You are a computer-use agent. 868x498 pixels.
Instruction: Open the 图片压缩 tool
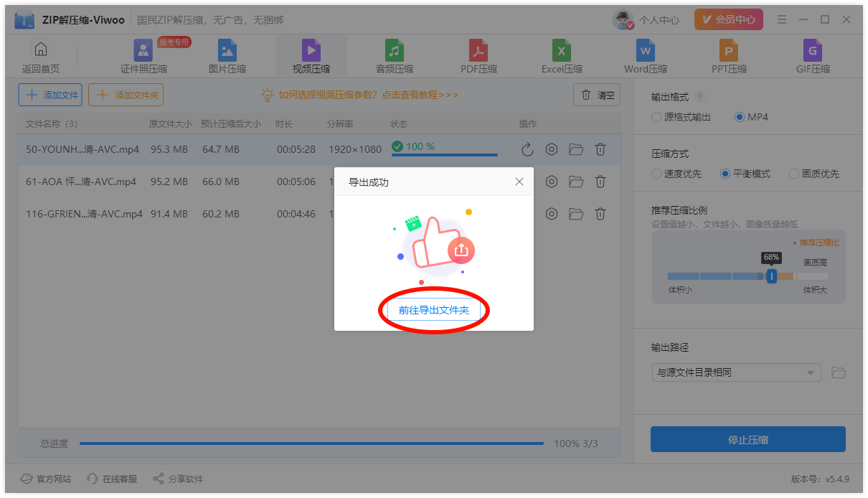(x=227, y=57)
